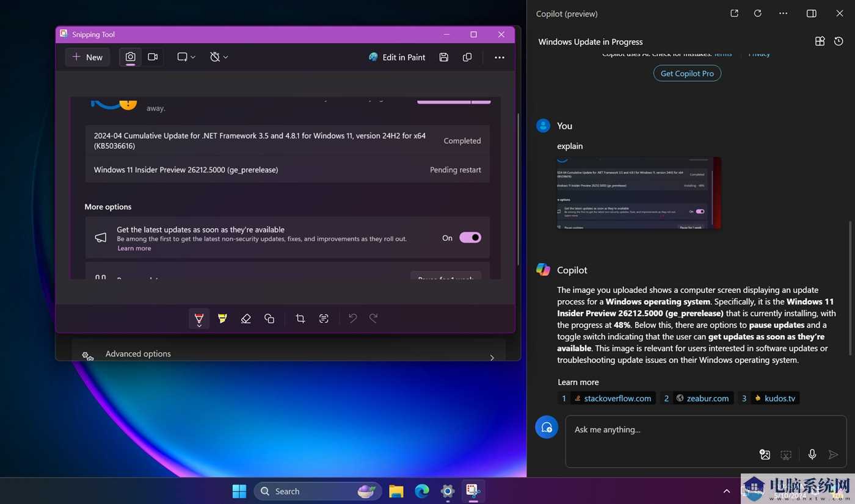
Task: Select the Ballpoint pen tool
Action: coord(199,319)
